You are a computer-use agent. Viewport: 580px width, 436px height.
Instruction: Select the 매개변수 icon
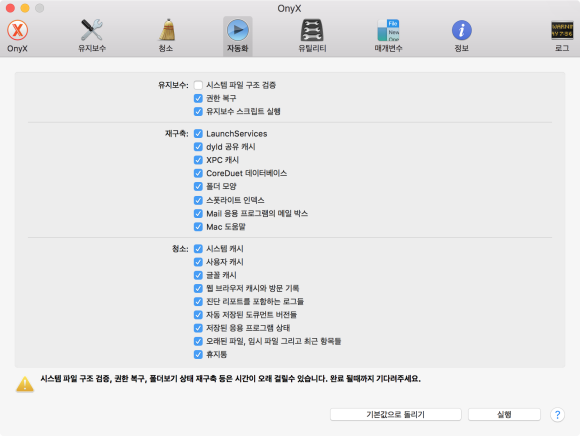pos(388,30)
